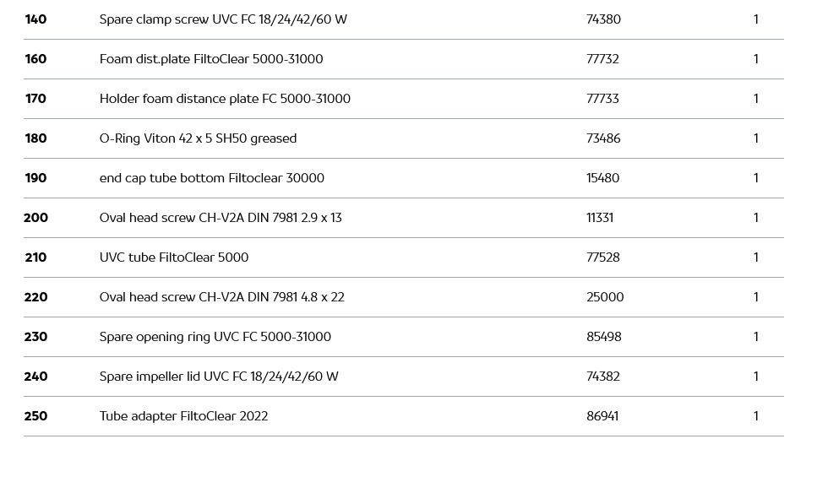Click 'Foam dist.plate FiltoClear 5000-31000' row text
Screen dimensions: 817x504
pos(211,59)
